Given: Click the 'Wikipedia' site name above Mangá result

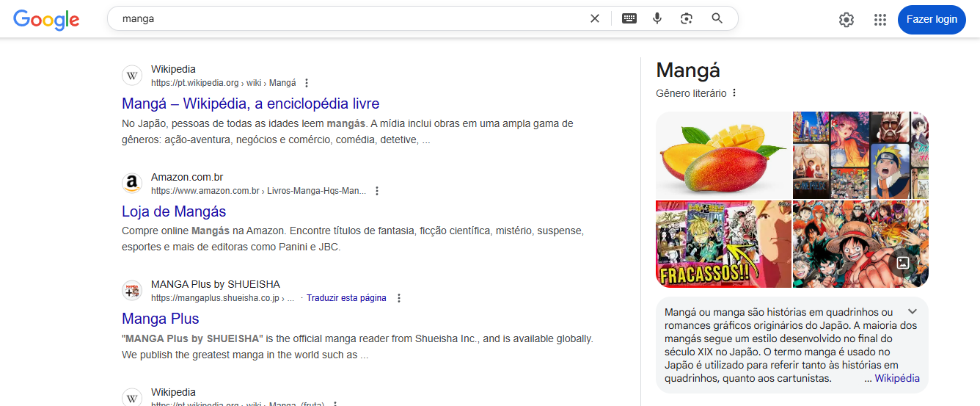Looking at the screenshot, I should click(x=173, y=69).
